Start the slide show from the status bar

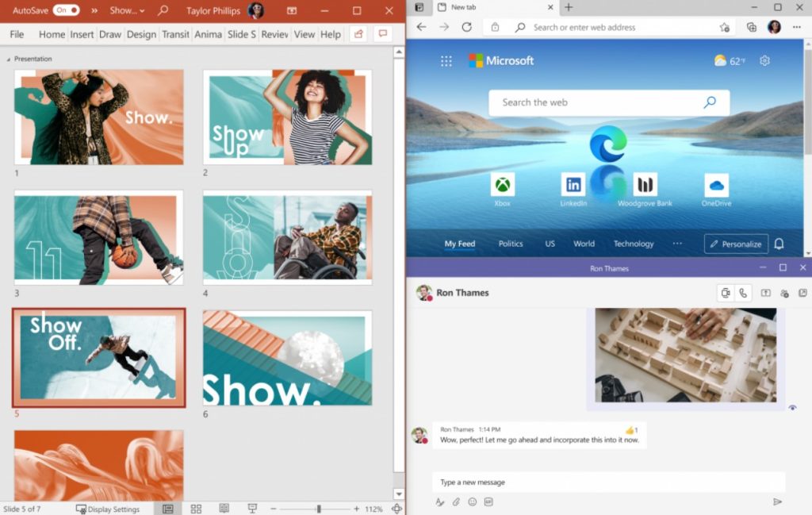coord(251,507)
